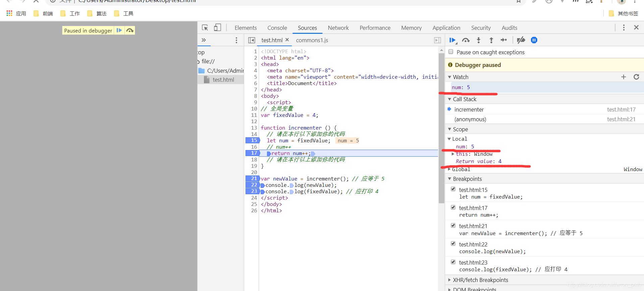Open the Security tab

tap(481, 28)
